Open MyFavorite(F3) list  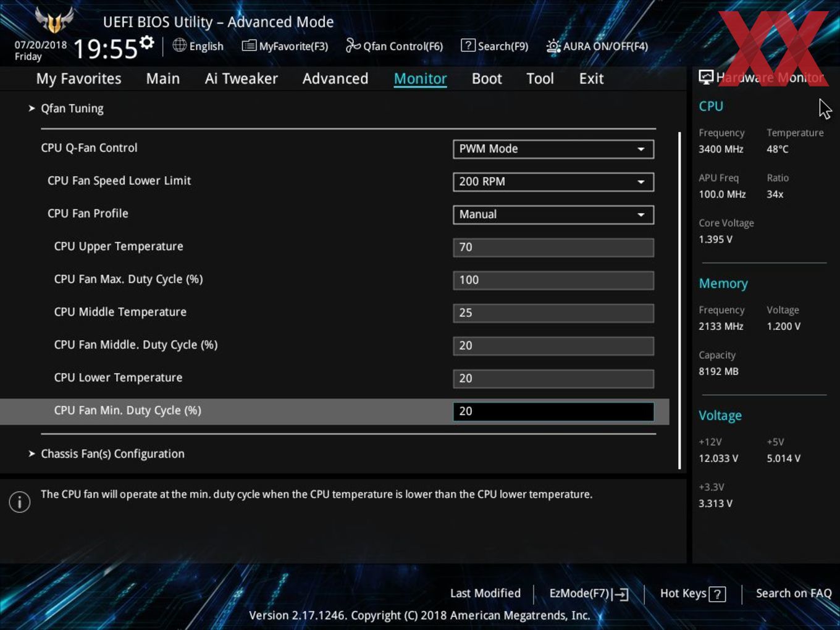coord(285,46)
